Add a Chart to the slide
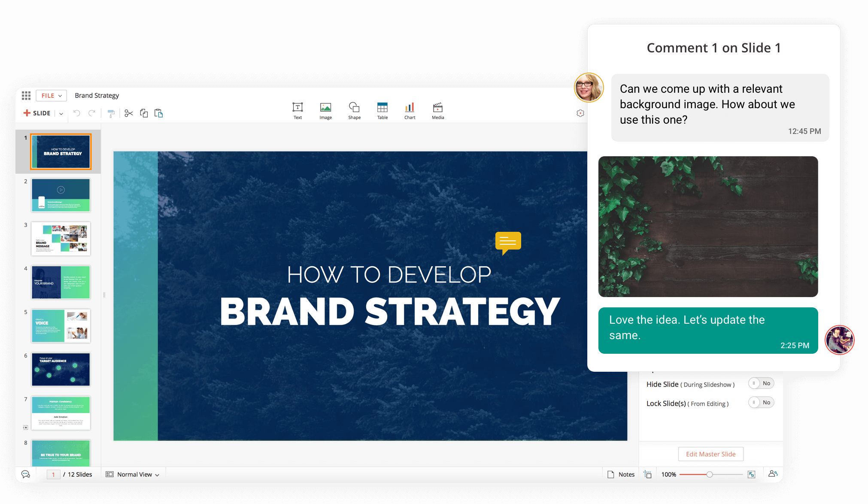868x504 pixels. click(x=410, y=107)
